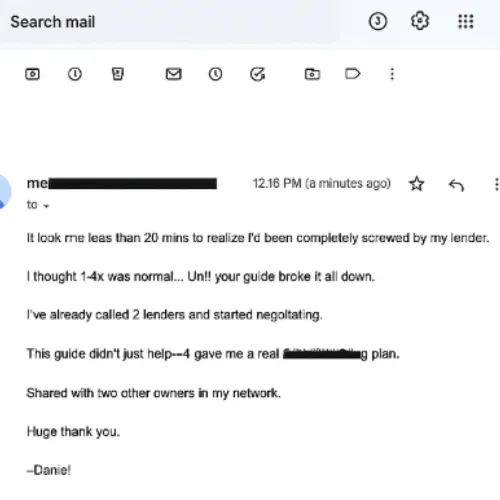
Task: Click the report spam icon
Action: pyautogui.click(x=75, y=74)
